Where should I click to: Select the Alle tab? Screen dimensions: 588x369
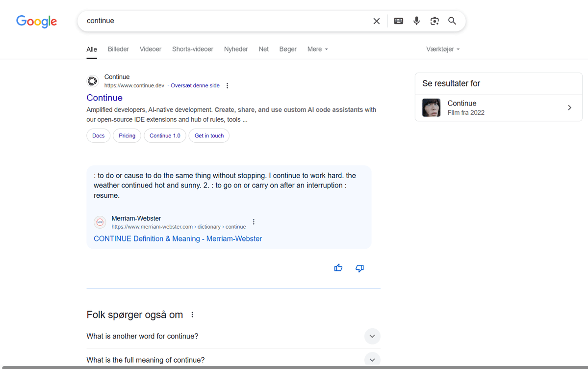coord(92,50)
